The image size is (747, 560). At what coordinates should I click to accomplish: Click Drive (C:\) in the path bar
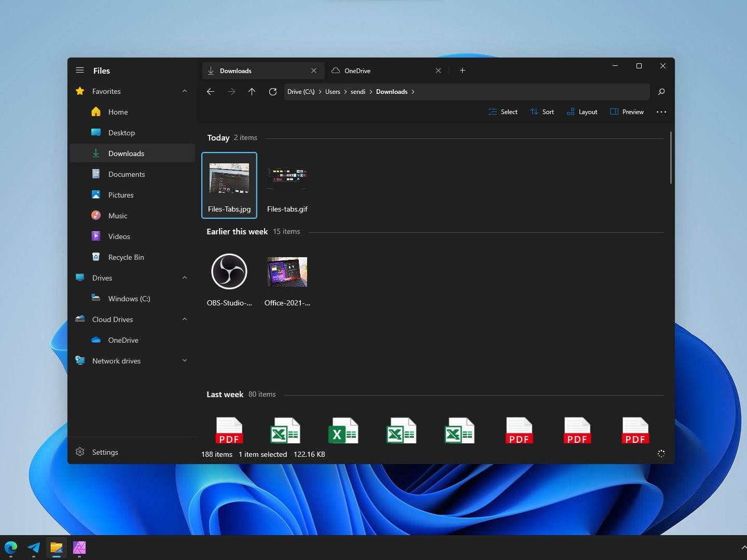(301, 92)
